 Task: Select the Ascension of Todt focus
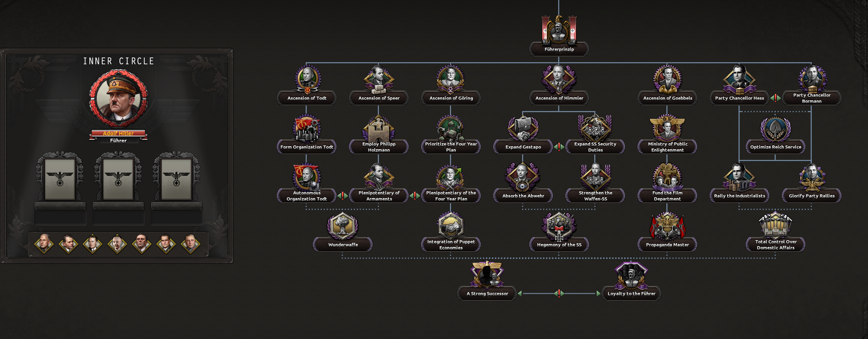(307, 80)
